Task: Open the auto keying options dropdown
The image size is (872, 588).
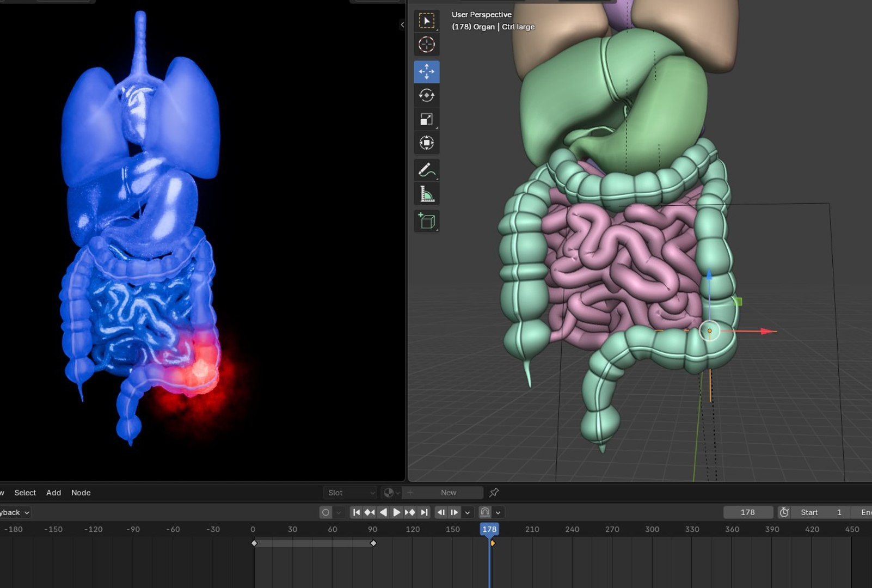Action: point(339,512)
